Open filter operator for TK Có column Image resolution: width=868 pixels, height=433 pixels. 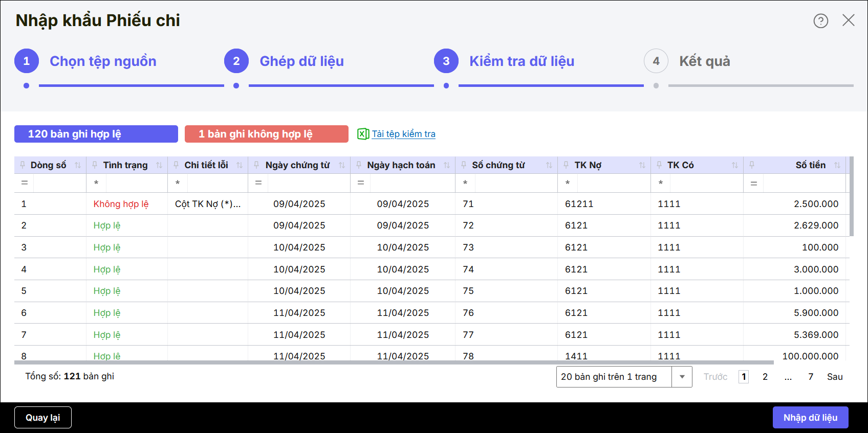(x=661, y=183)
